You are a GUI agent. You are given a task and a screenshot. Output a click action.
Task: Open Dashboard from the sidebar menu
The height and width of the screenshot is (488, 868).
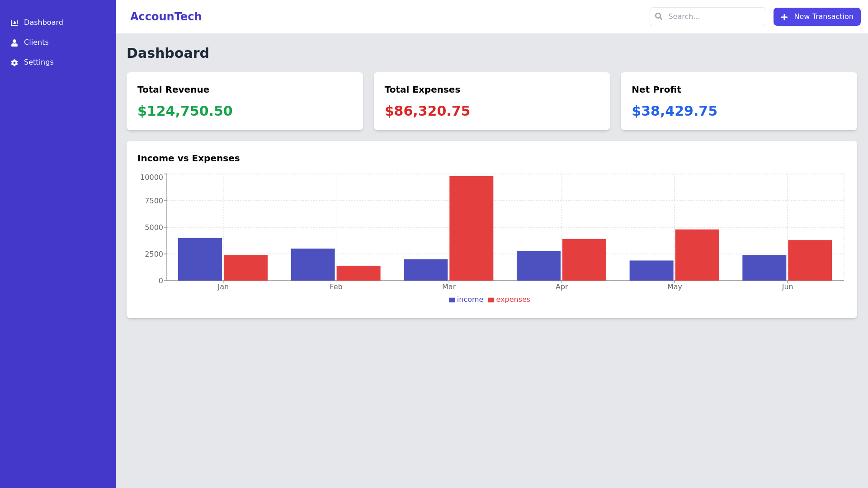tap(43, 23)
